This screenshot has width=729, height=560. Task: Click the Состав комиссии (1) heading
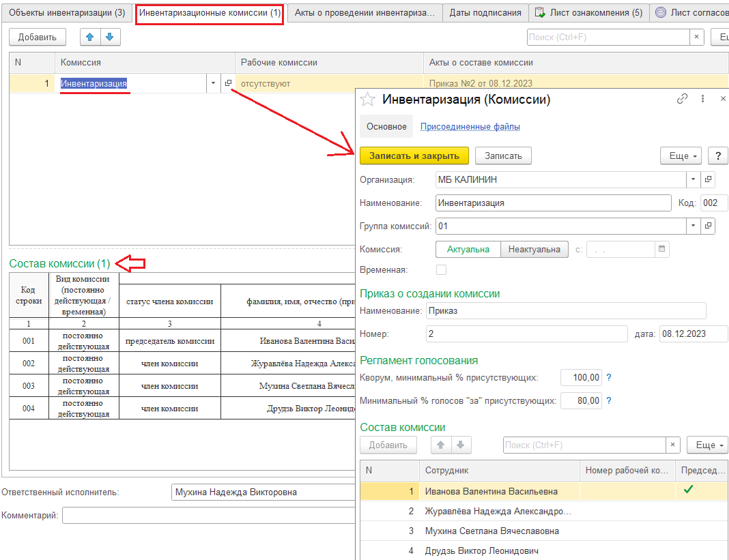tap(59, 263)
